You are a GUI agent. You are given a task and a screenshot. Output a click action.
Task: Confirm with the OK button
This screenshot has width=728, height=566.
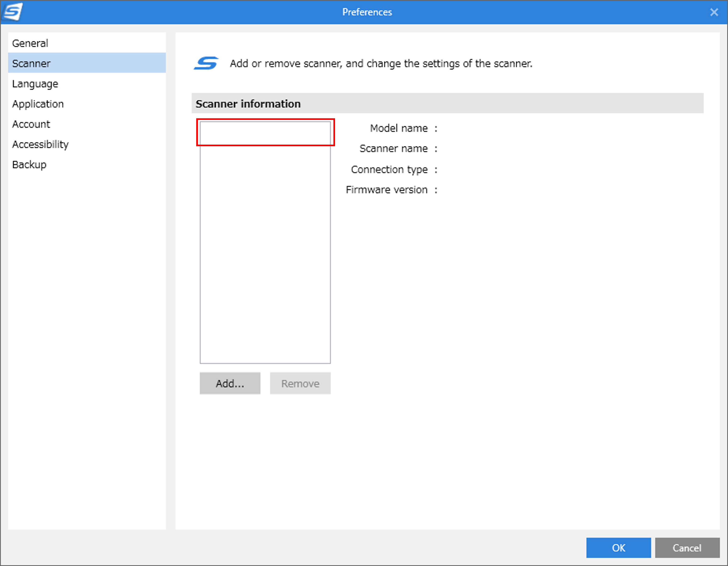click(x=618, y=548)
